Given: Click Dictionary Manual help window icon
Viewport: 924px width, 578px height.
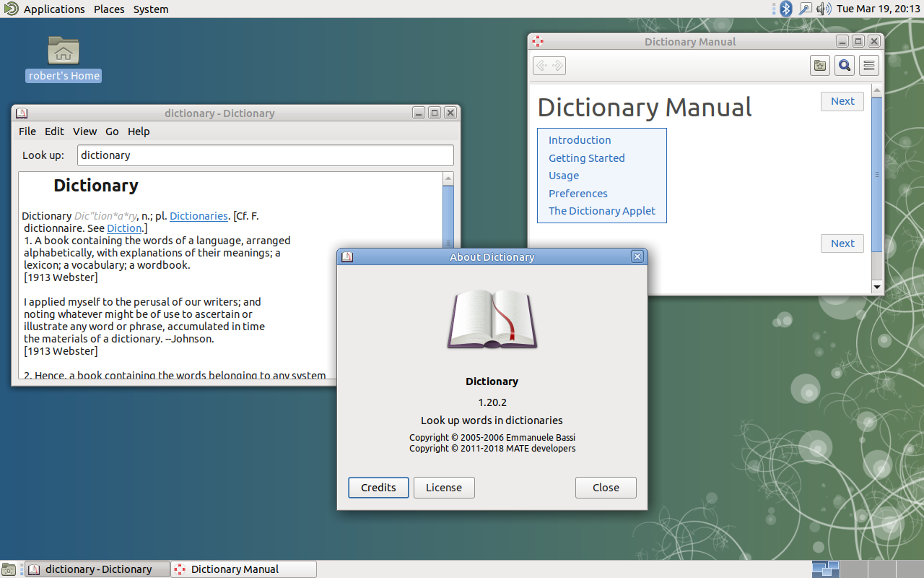Looking at the screenshot, I should coord(537,41).
